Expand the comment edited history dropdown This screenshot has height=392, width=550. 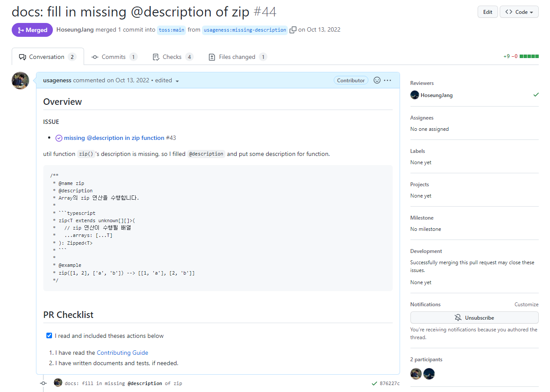(x=167, y=81)
